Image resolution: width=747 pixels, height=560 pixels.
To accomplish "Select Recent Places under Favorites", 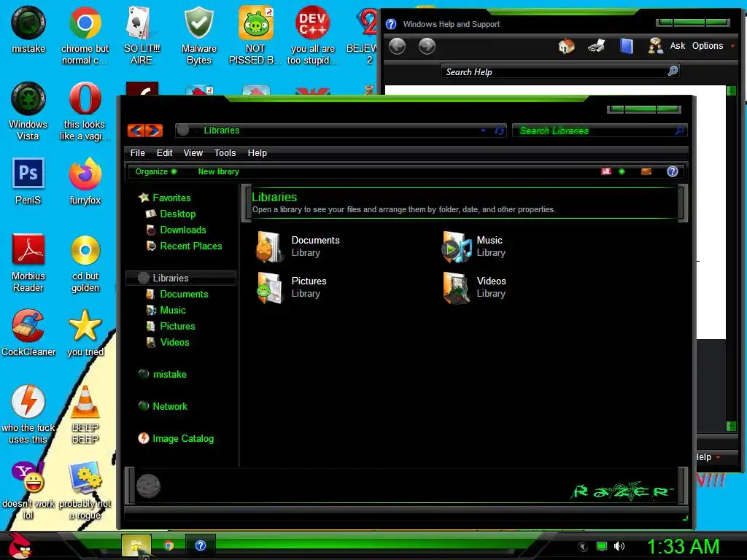I will [x=183, y=246].
